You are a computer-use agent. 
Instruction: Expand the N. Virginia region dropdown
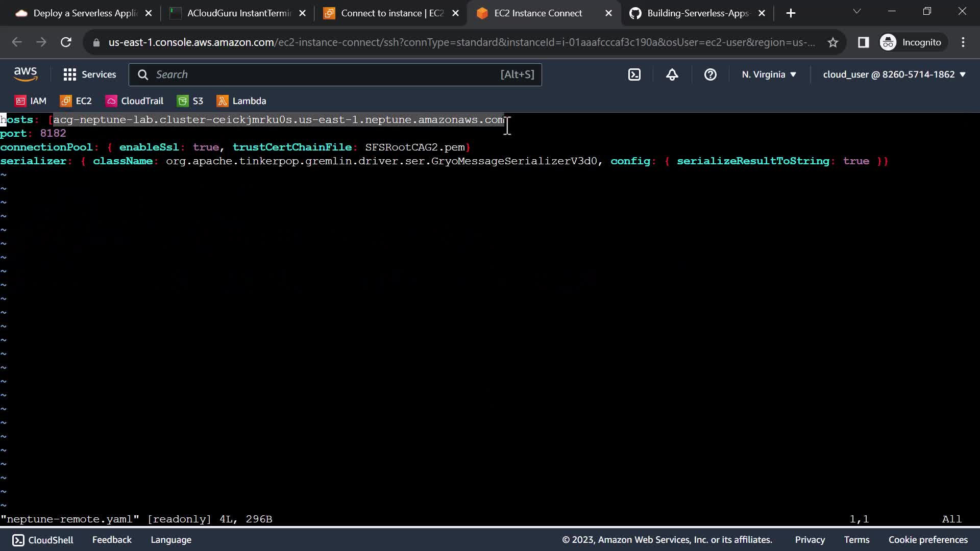pos(769,74)
